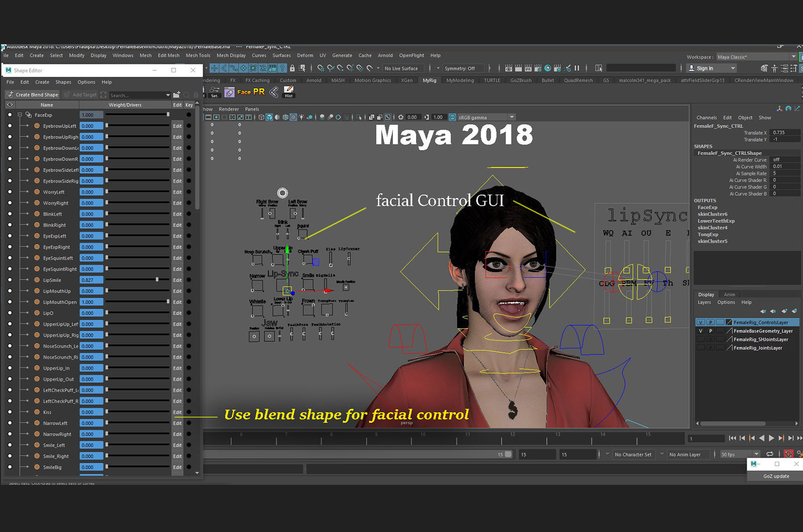Select the shaded display cube icon in viewport toolbar
The width and height of the screenshot is (803, 532).
click(269, 117)
